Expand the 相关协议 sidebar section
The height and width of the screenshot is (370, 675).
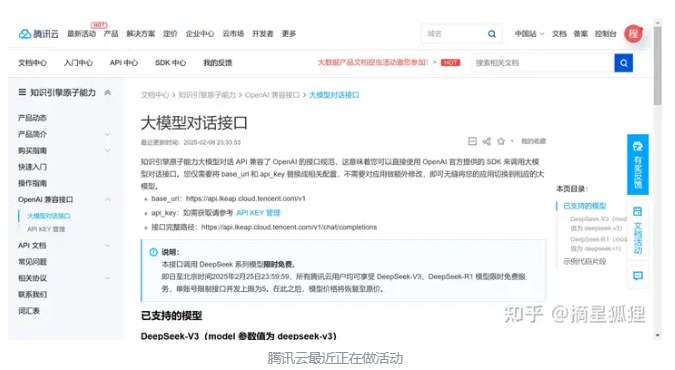(x=108, y=278)
